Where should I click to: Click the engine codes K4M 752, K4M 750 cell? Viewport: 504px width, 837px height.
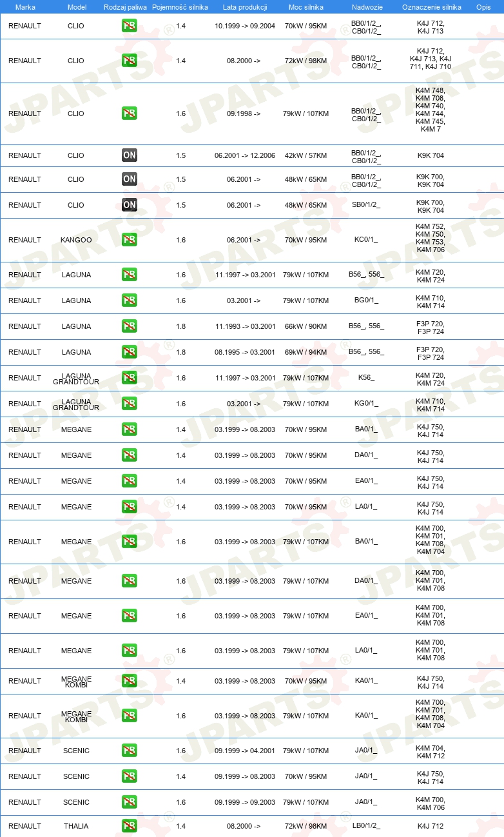pos(431,240)
